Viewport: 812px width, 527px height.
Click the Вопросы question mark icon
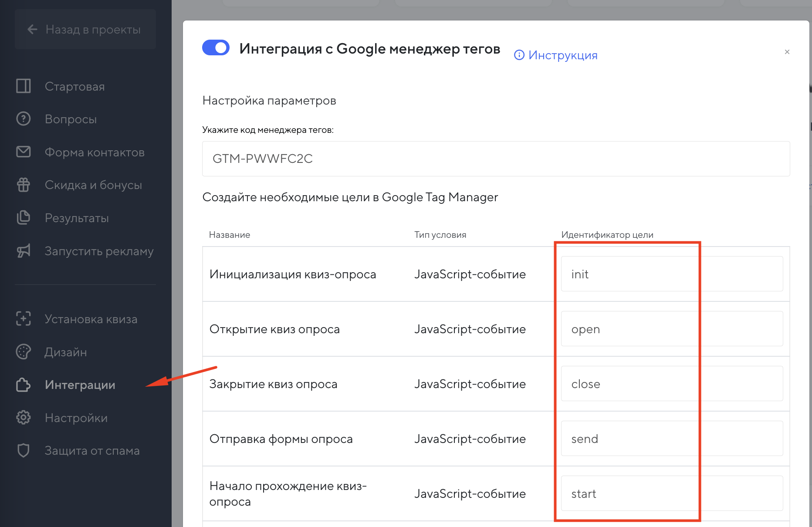click(x=24, y=118)
